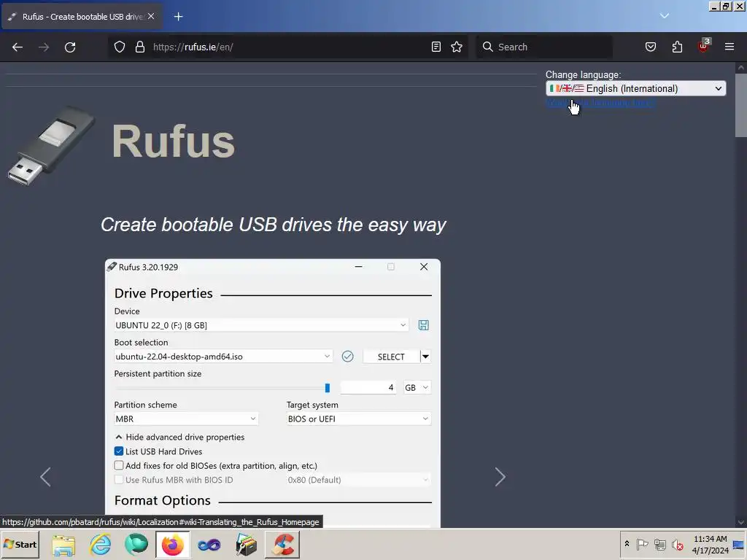Go back with the browser back arrow
The height and width of the screenshot is (560, 747).
(x=18, y=47)
